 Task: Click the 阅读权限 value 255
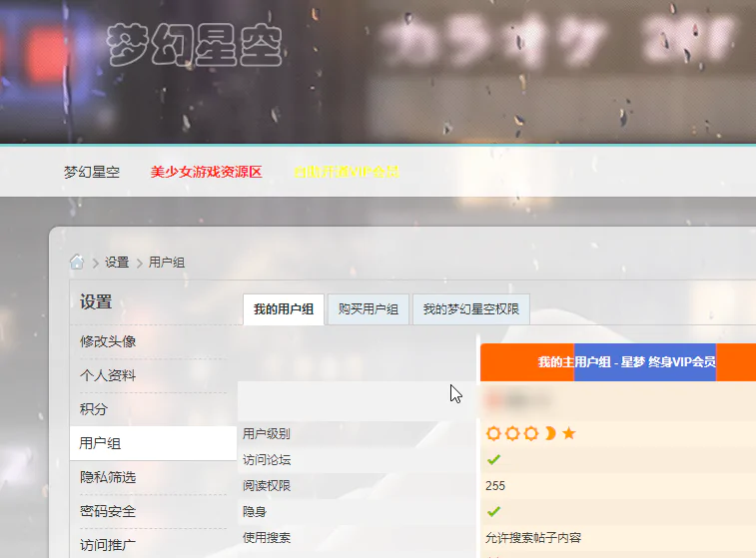(x=495, y=486)
